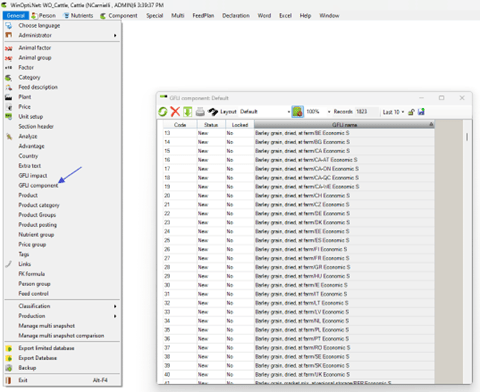
Task: Expand the Production submenu
Action: [62, 316]
